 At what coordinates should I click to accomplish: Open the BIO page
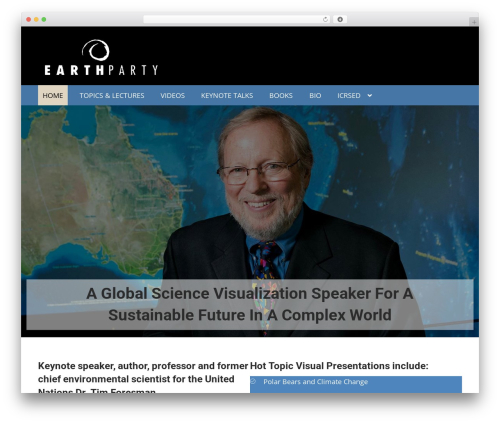tap(315, 95)
